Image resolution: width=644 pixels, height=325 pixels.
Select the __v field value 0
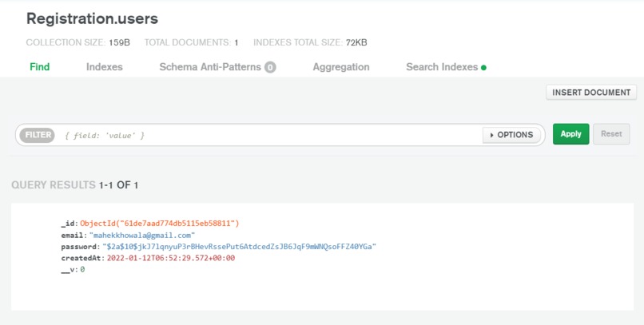click(x=82, y=270)
